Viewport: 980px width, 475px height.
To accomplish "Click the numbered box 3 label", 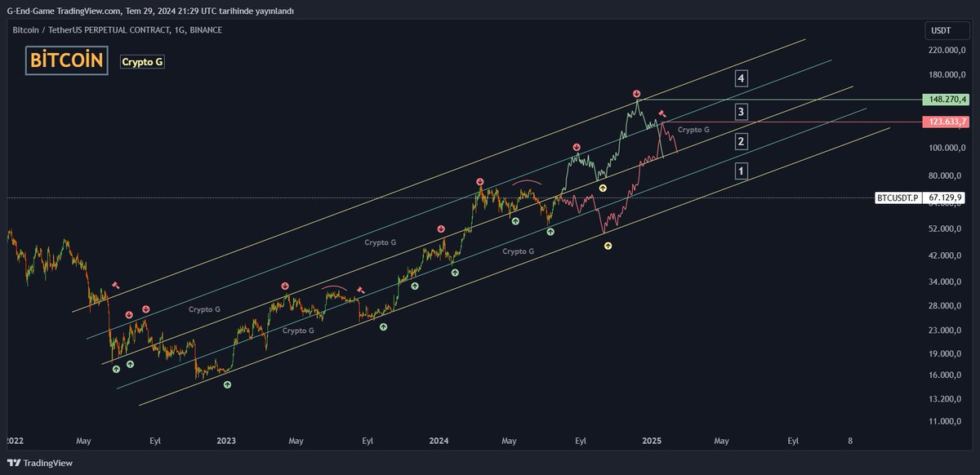I will click(x=741, y=112).
